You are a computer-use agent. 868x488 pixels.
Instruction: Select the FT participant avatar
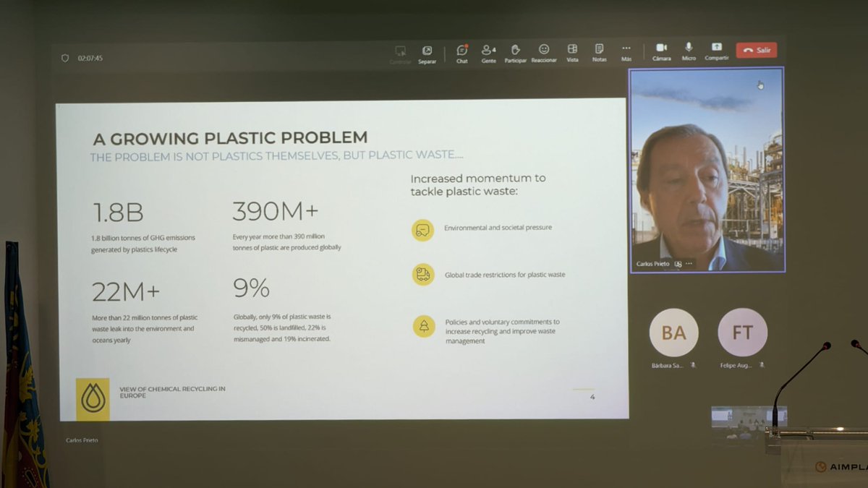coord(742,333)
